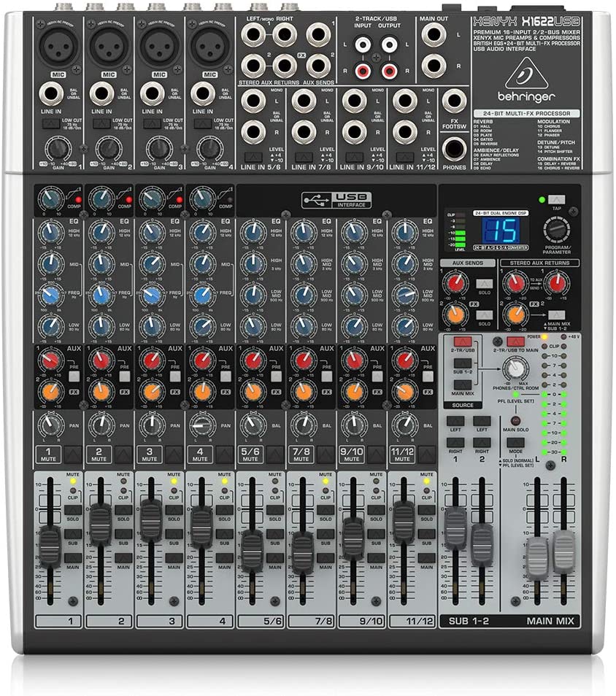Click the 24-BIT MULTI-FX PROCESSOR heading

[527, 114]
